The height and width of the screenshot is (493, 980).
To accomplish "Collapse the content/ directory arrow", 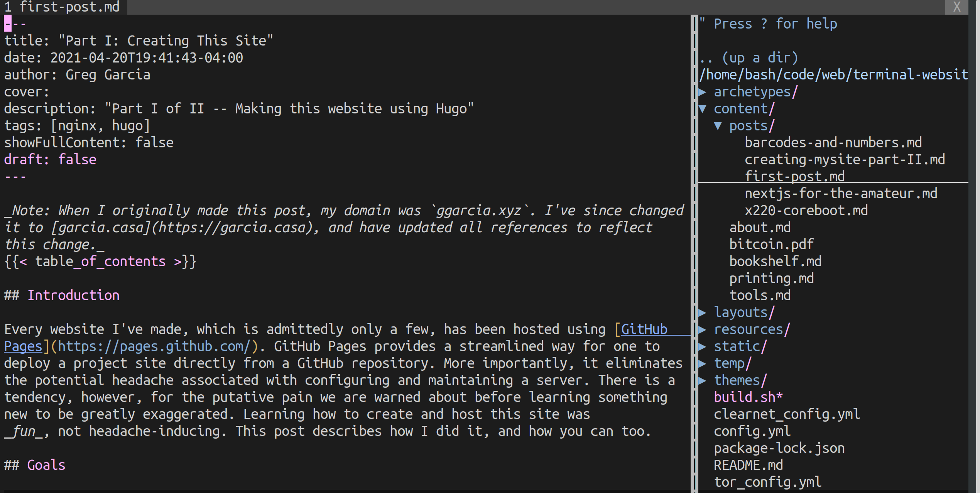I will 703,109.
